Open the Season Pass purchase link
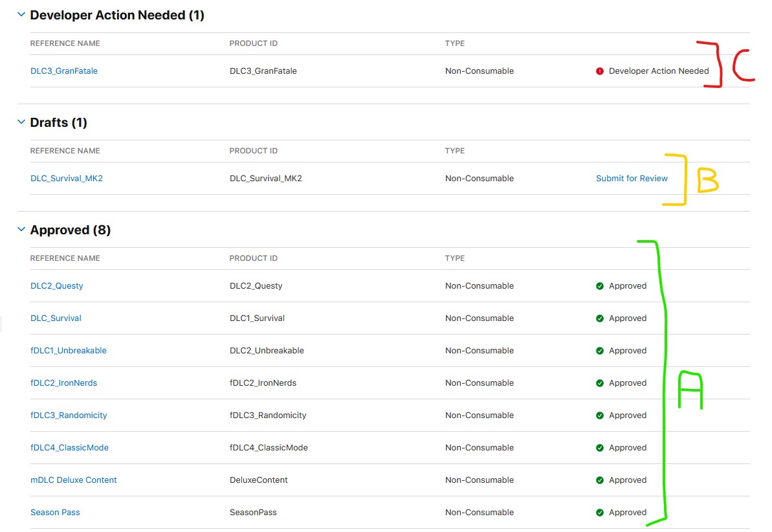 (x=55, y=513)
